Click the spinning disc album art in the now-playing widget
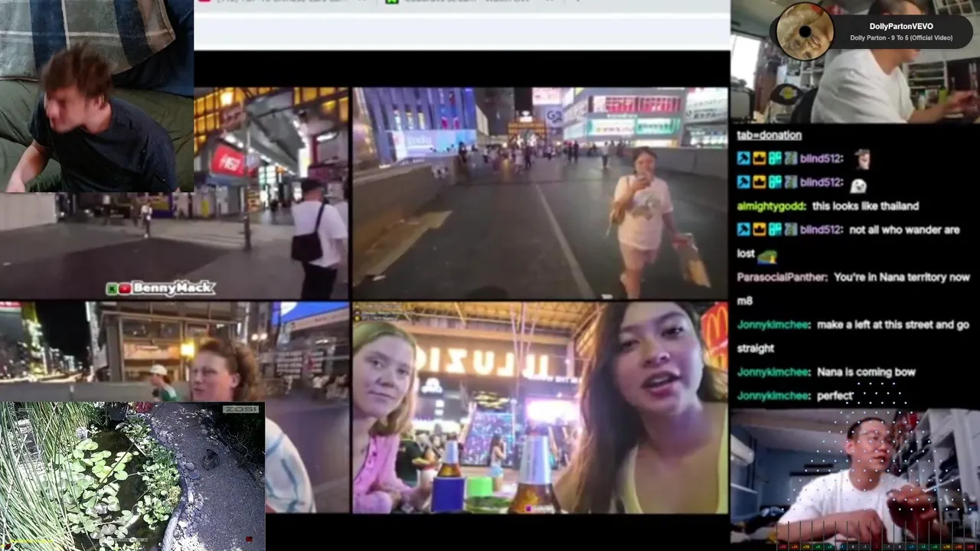The image size is (980, 551). click(805, 31)
